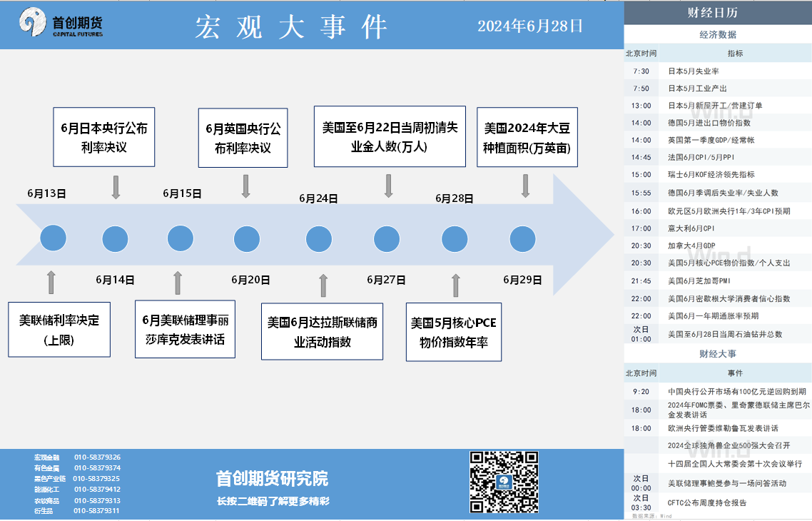Click the 欧元区5月欧洲央行1年/3年CPI预期 row
Screen dimensions: 812x521
tap(718, 211)
